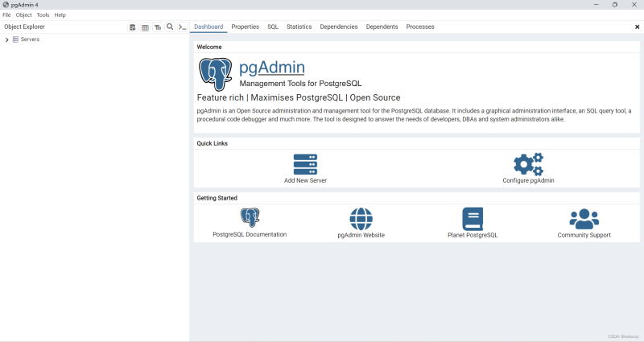Maximize the pgAdmin 4 window
The image size is (644, 342).
click(615, 5)
